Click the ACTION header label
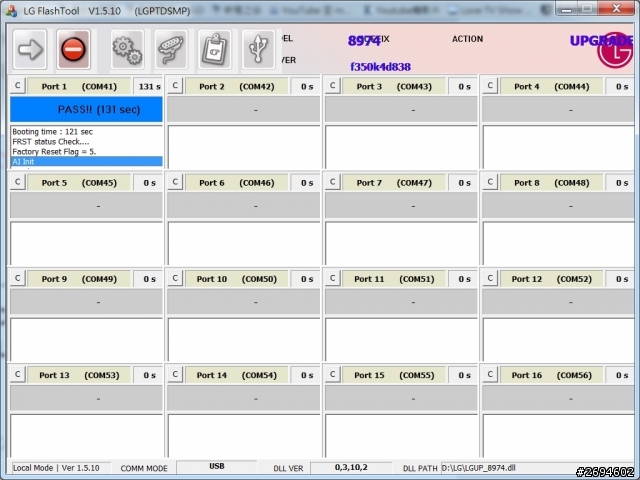Viewport: 640px width, 480px height. (467, 39)
